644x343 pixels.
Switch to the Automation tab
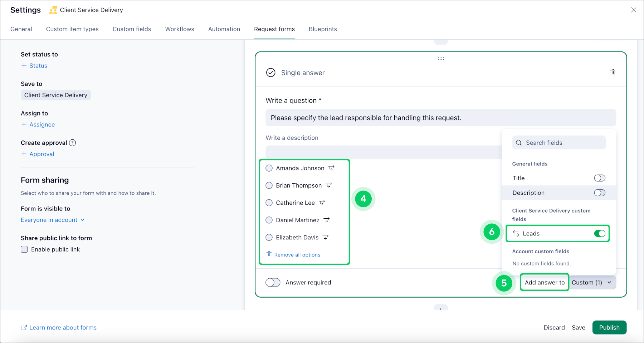click(224, 29)
